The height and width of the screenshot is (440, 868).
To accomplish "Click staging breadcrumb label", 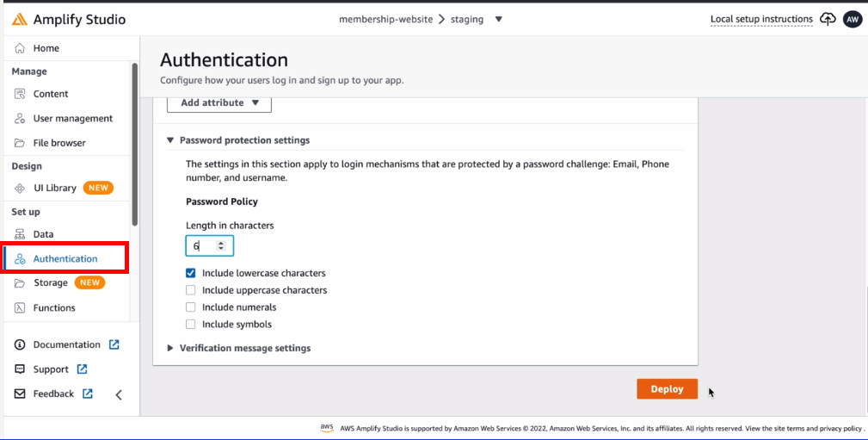I will [466, 20].
